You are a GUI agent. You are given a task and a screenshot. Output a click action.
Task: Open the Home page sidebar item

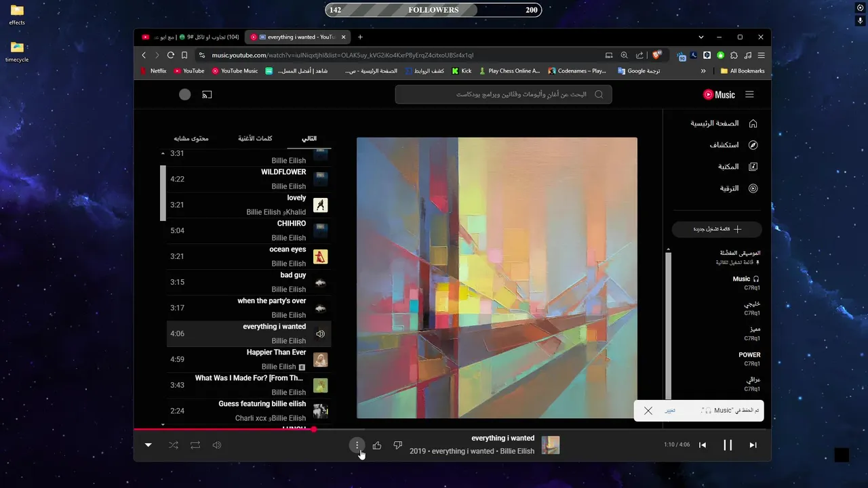pyautogui.click(x=724, y=123)
